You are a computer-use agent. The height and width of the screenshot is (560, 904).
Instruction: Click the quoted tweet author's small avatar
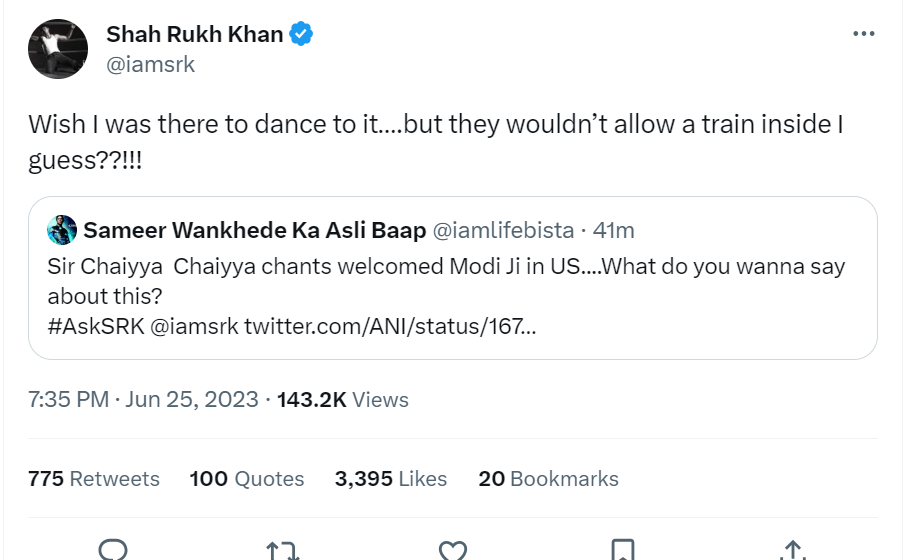tap(62, 230)
